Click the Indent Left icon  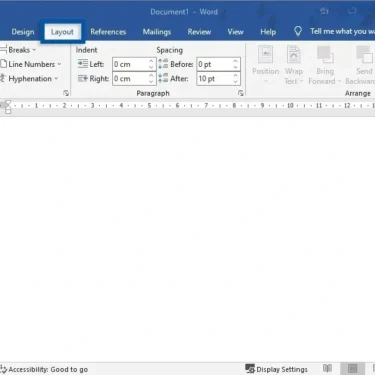[x=83, y=64]
